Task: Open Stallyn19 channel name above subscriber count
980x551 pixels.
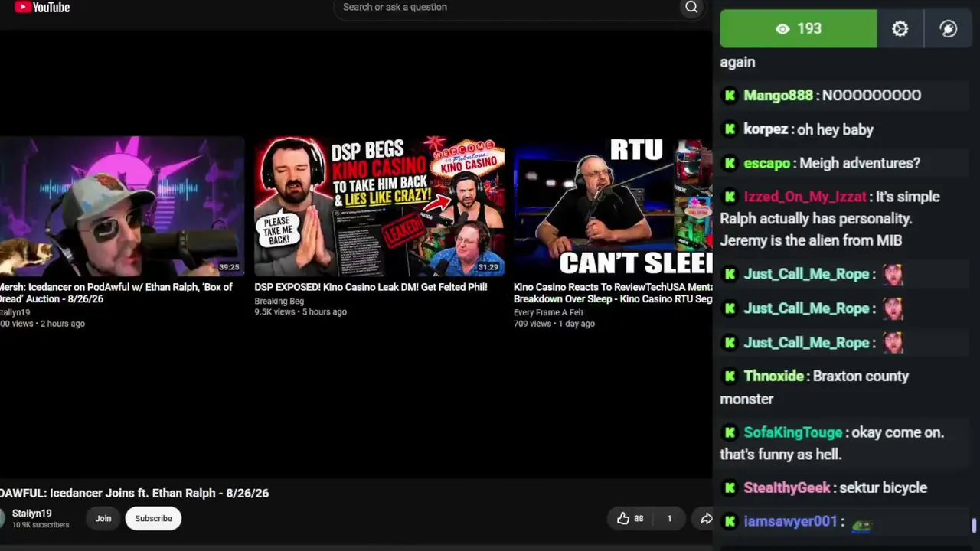Action: [31, 514]
